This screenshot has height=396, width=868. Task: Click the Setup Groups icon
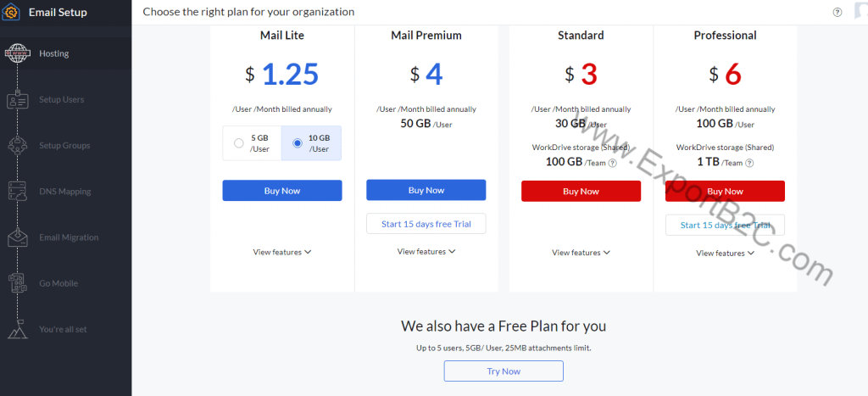point(17,146)
